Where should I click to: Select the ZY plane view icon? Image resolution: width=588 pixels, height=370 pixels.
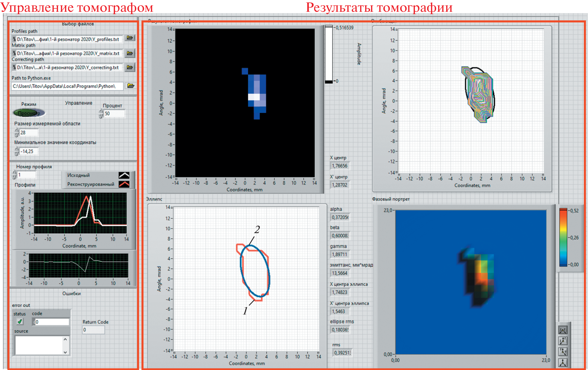pyautogui.click(x=563, y=352)
